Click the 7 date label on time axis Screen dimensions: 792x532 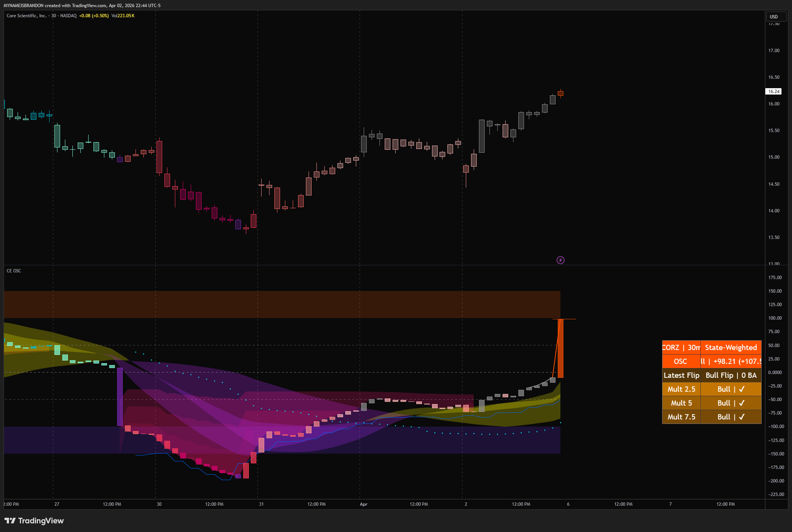[670, 504]
